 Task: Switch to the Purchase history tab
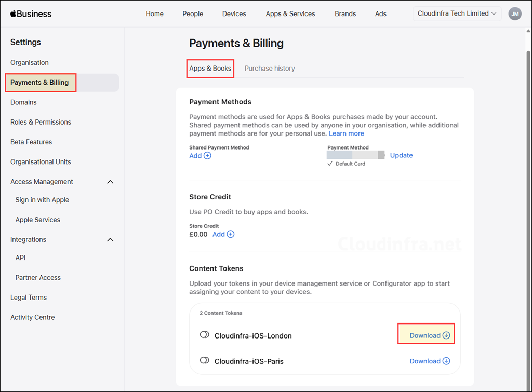pos(270,69)
